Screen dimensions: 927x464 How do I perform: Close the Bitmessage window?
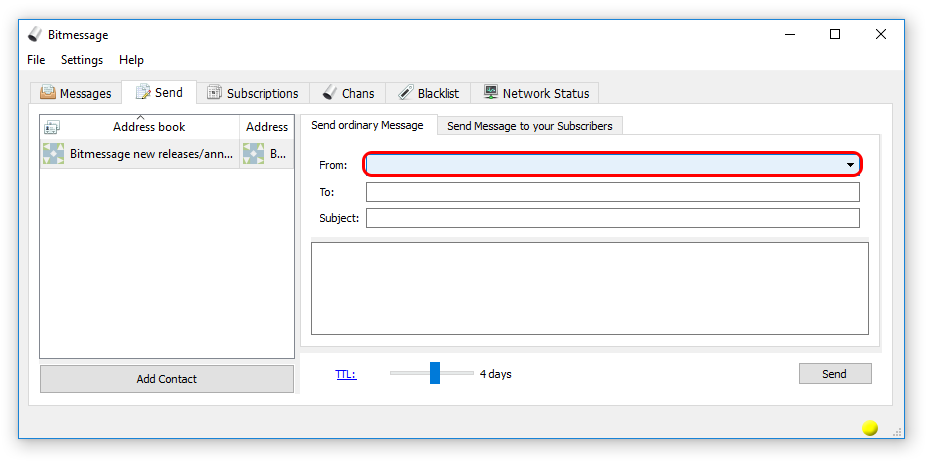(881, 34)
